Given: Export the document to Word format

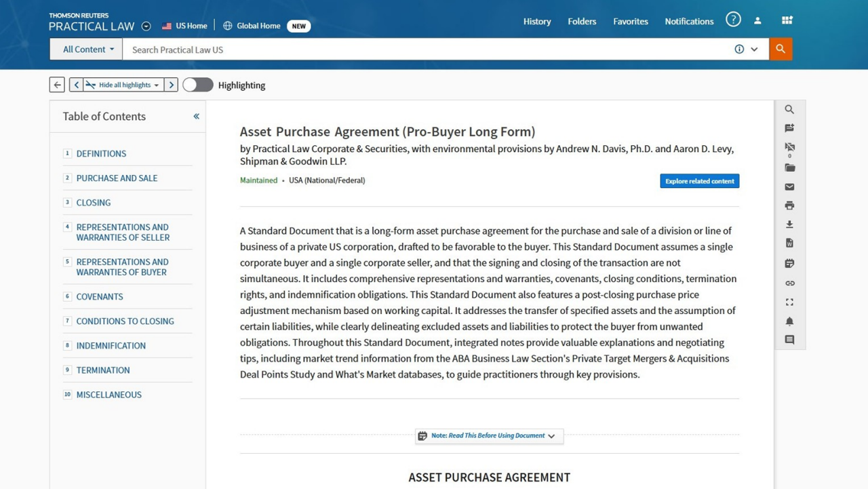Looking at the screenshot, I should pos(789,242).
